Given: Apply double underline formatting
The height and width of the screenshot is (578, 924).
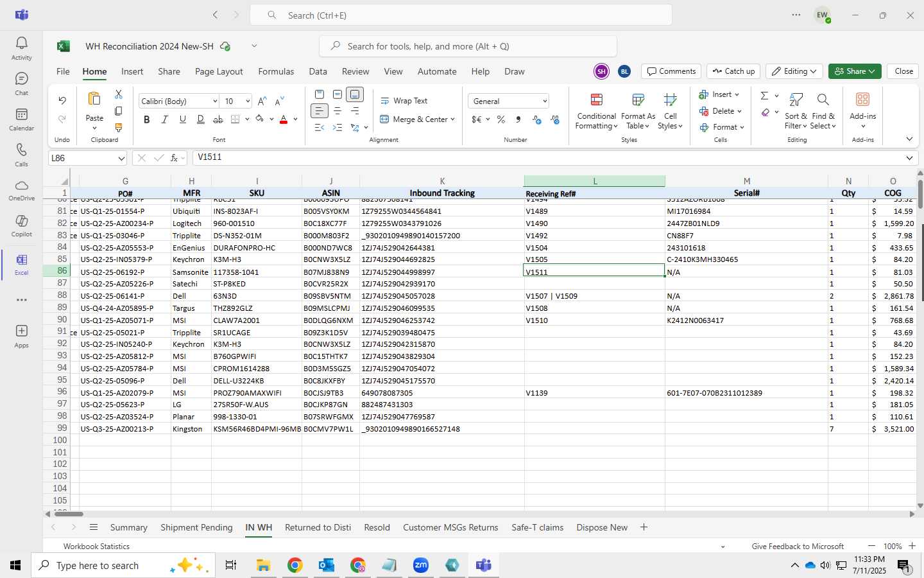Looking at the screenshot, I should tap(200, 119).
